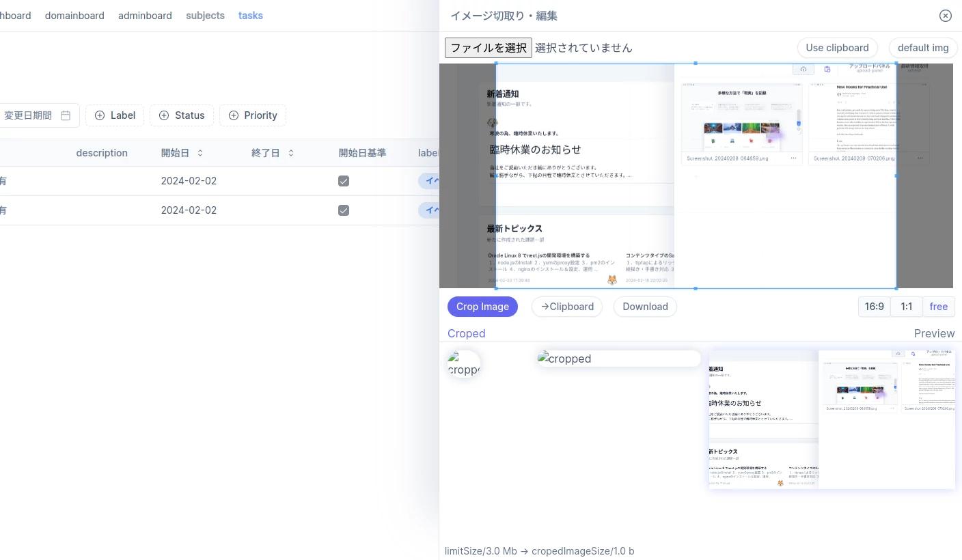Switch to the subjects tab
The image size is (962, 560).
[205, 16]
